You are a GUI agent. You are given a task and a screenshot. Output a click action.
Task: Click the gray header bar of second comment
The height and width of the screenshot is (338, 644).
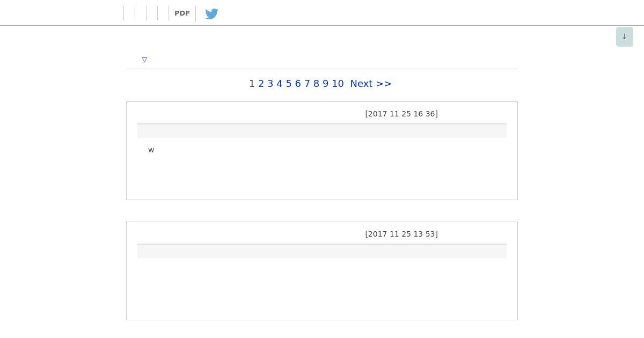pos(322,251)
